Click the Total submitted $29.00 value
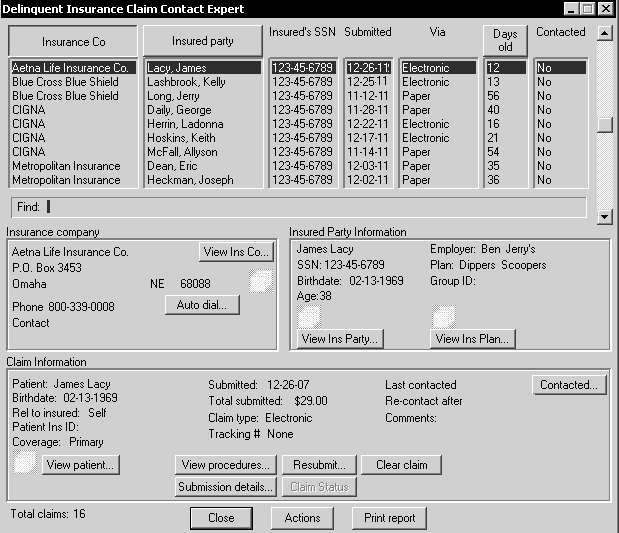This screenshot has width=619, height=533. 311,401
